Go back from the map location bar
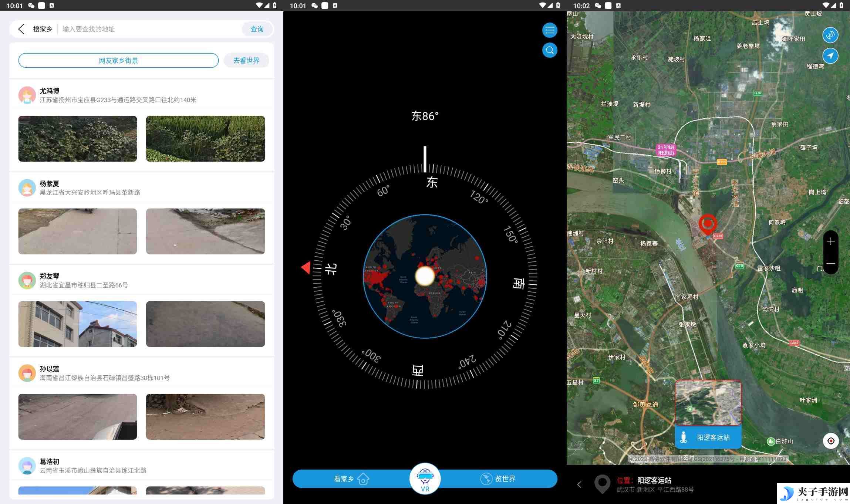 coord(580,484)
